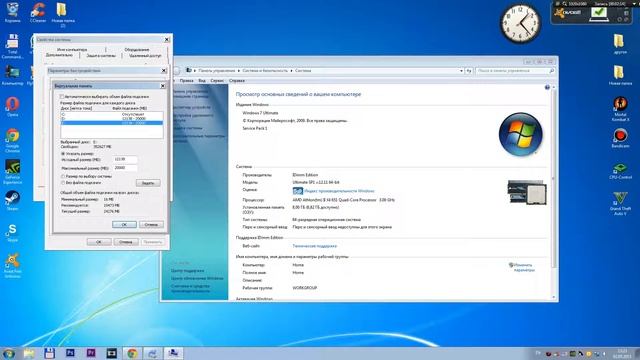Open the Компьютер desktop icon
Screen dimensions: 640x360
[12, 76]
